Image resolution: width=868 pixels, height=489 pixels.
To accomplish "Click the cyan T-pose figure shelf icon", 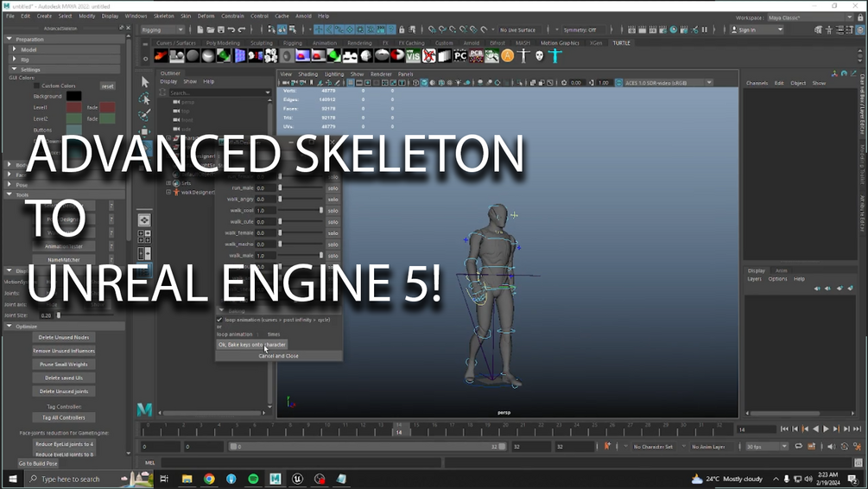I will [x=555, y=55].
